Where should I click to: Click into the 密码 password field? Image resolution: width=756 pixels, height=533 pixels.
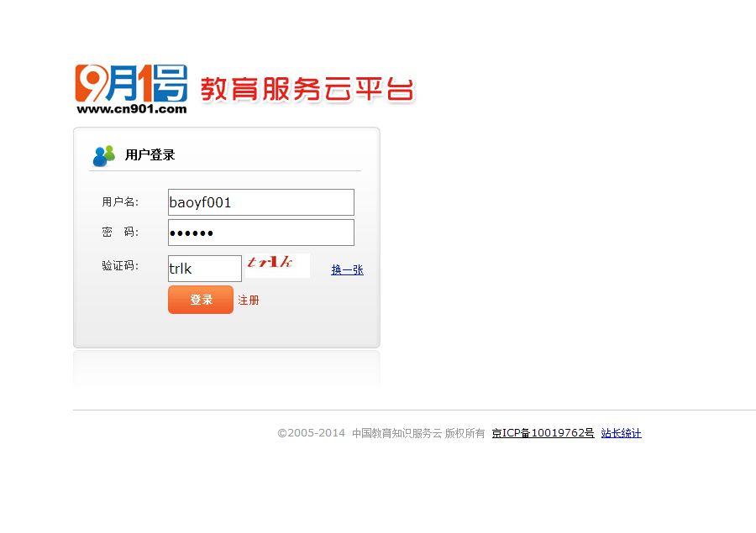pos(260,233)
